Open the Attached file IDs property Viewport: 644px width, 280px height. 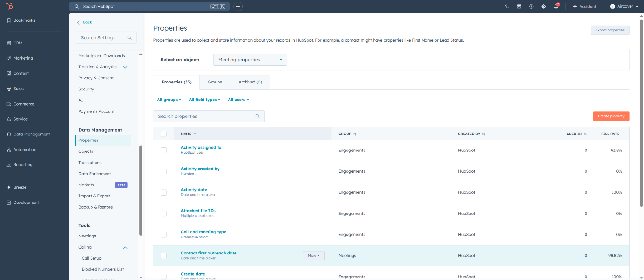(x=198, y=211)
